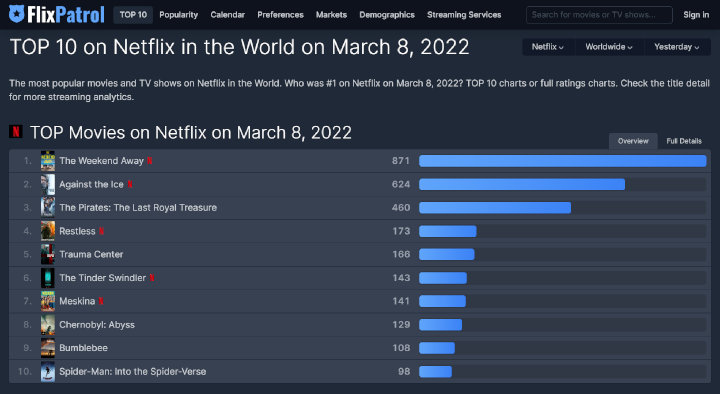Click the 129 points value
Screen dimensions: 720x394
(401, 325)
